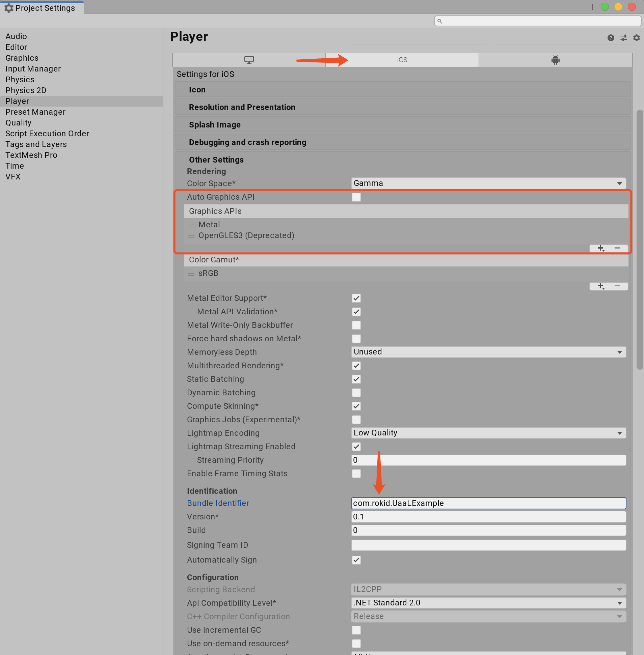The width and height of the screenshot is (644, 655).
Task: Toggle Lightmap Streaming Enabled
Action: click(356, 447)
